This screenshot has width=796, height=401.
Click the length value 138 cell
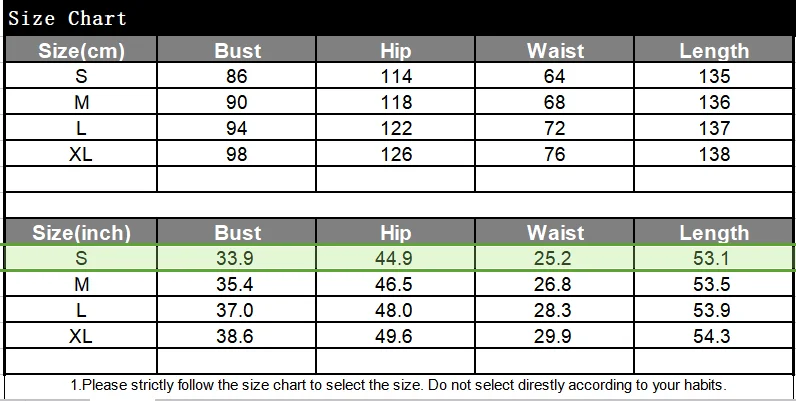(x=713, y=154)
